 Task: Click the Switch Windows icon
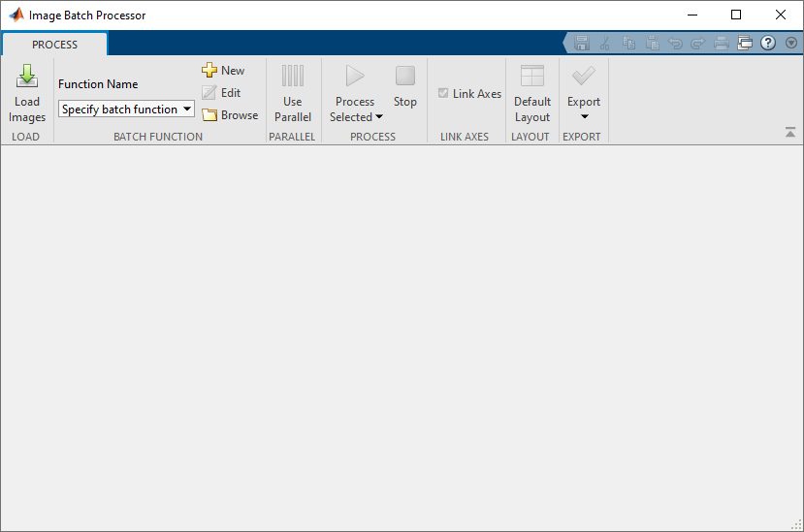click(x=745, y=43)
